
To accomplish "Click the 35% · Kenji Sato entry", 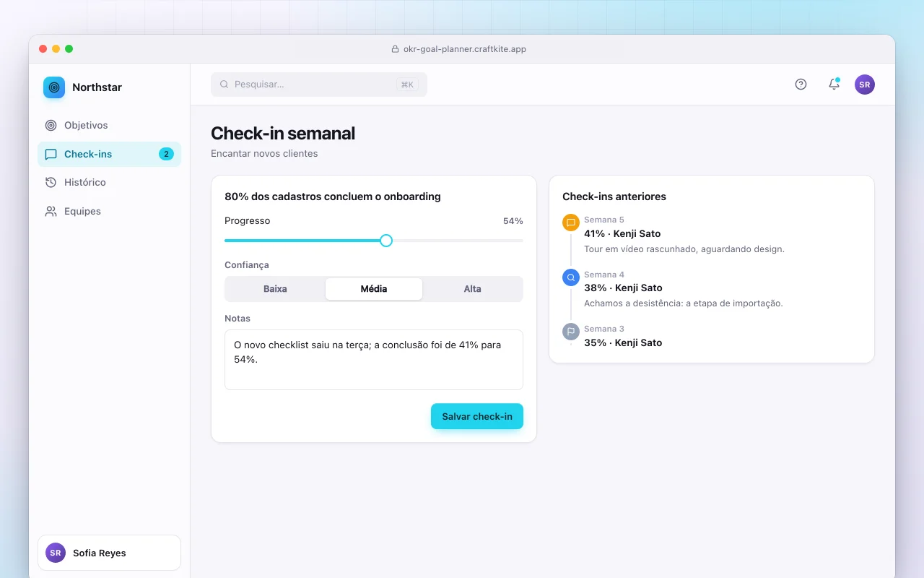I will [x=623, y=342].
